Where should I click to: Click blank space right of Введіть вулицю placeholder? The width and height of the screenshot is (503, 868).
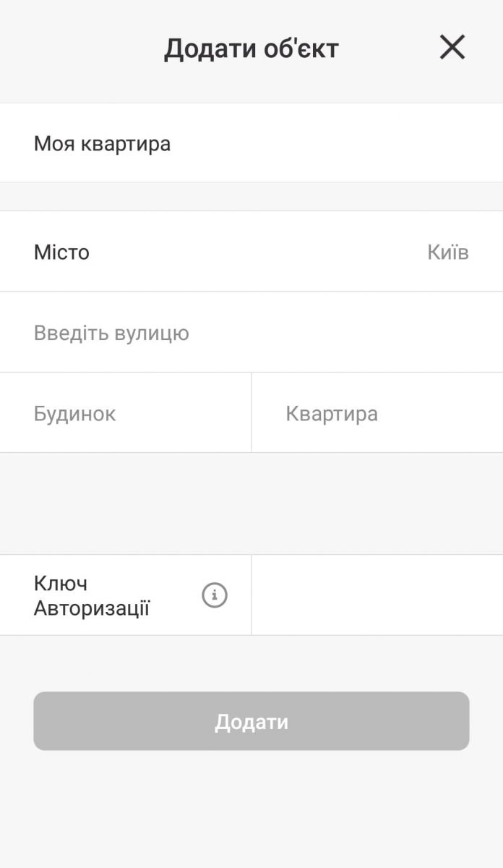tap(347, 333)
